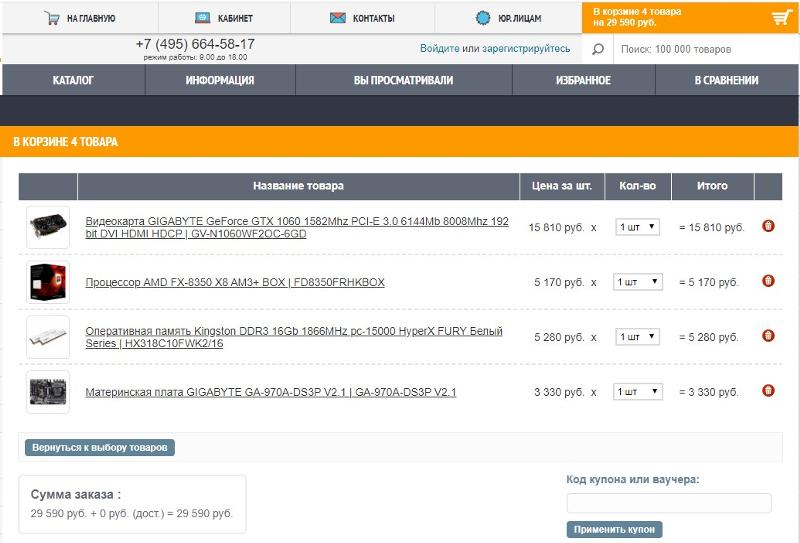The width and height of the screenshot is (800, 543).
Task: Click the AMD FX processor box thumbnail
Action: tap(48, 282)
